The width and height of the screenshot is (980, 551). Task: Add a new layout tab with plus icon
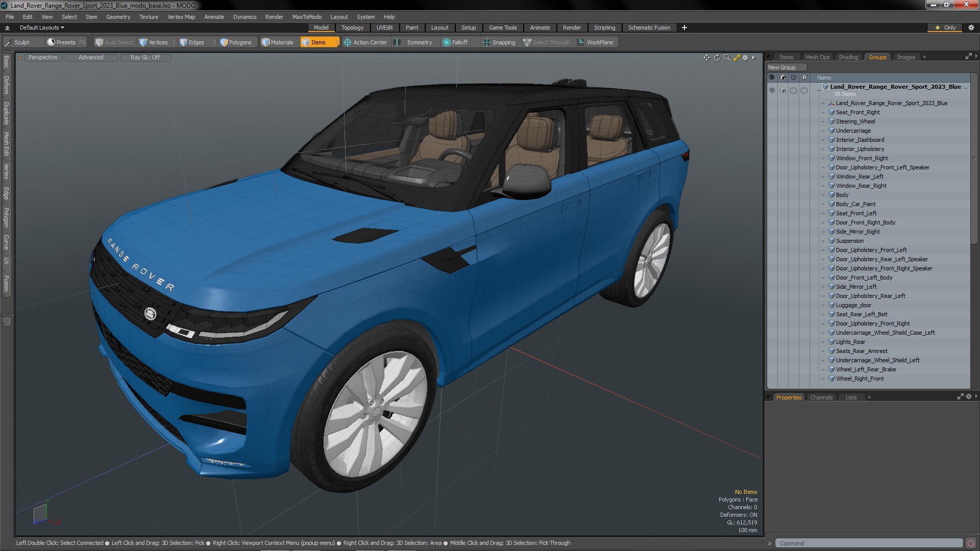pos(684,28)
